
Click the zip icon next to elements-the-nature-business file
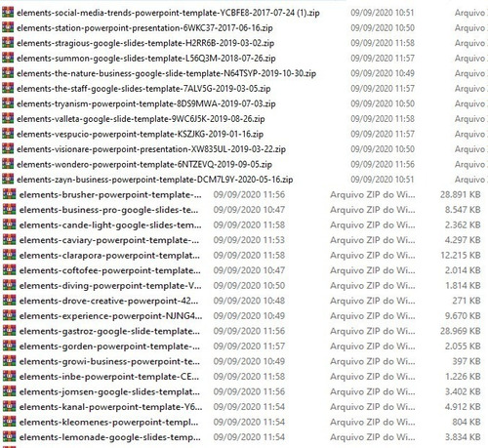click(8, 73)
